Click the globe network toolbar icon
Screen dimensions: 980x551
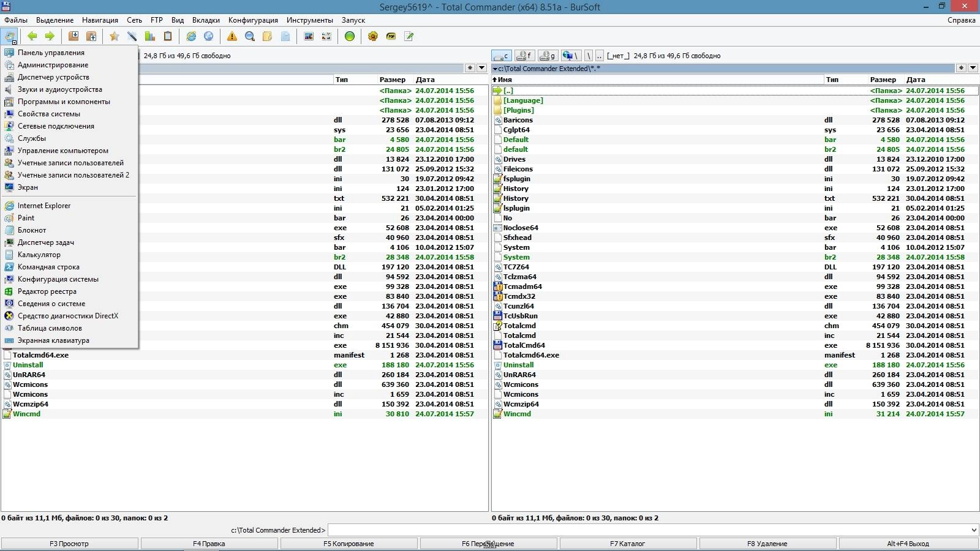(x=209, y=36)
